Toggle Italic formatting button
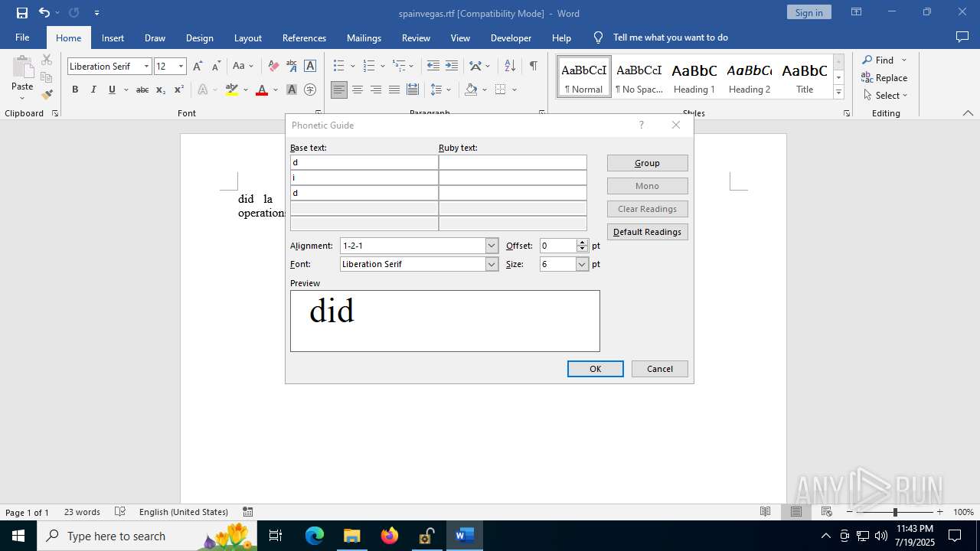 [93, 90]
